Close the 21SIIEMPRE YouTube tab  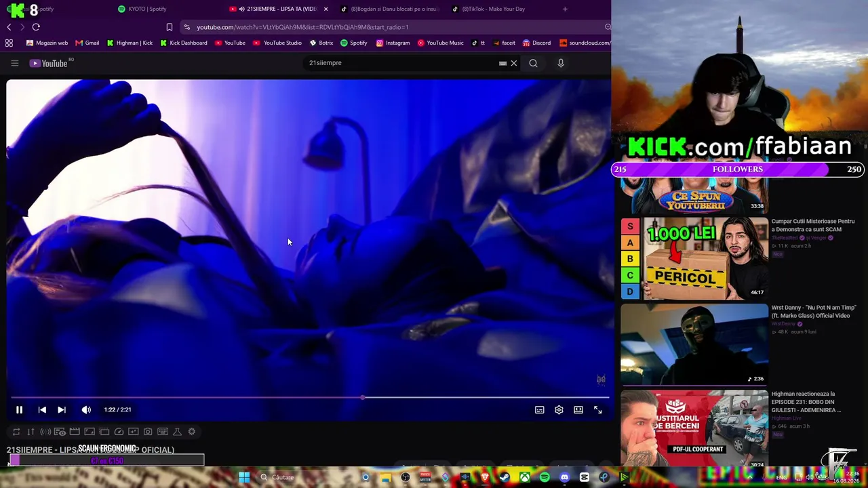(326, 9)
